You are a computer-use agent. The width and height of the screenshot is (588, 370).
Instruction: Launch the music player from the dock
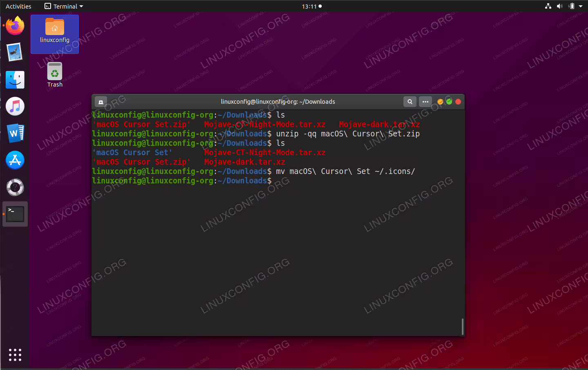point(15,107)
